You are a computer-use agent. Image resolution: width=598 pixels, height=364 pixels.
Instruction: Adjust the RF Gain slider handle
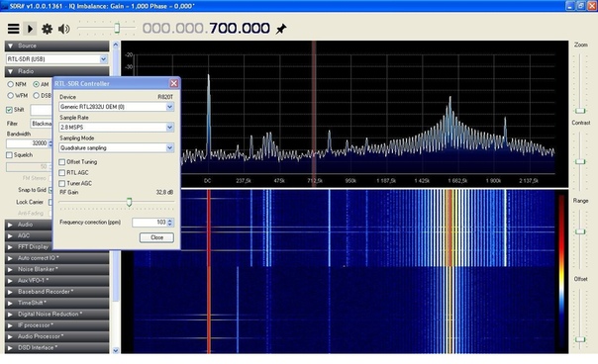(130, 202)
